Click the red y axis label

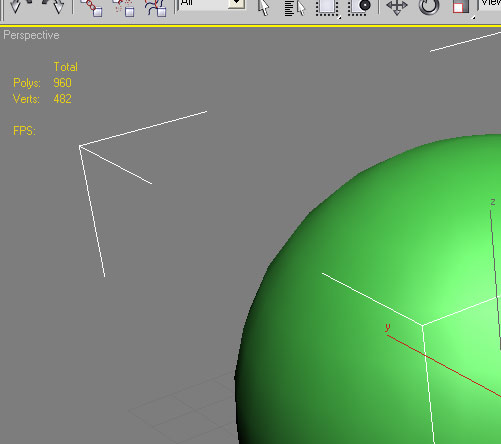(387, 327)
